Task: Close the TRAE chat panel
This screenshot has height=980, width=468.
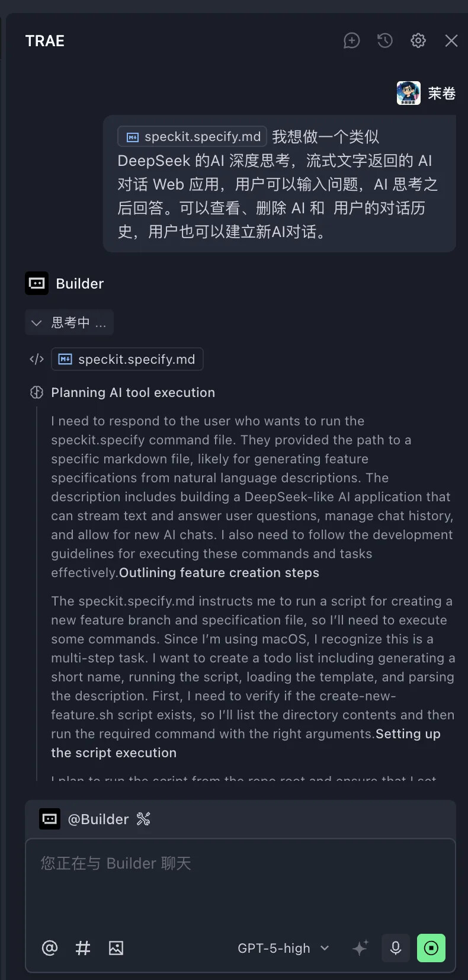Action: tap(451, 41)
